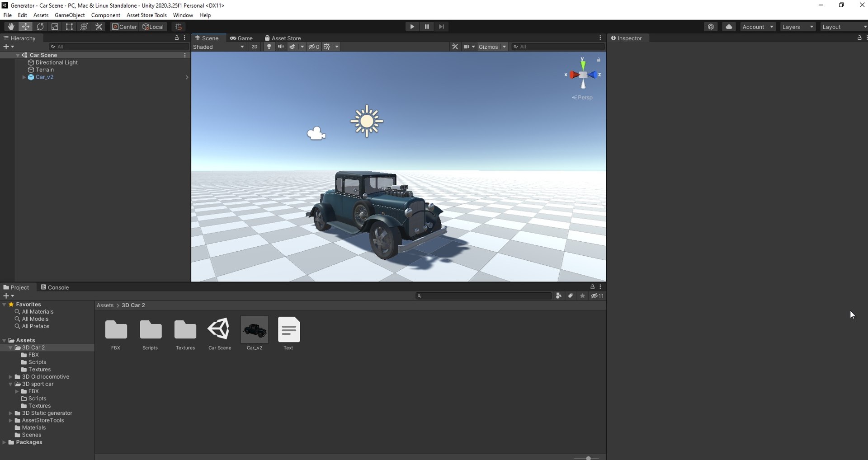Viewport: 868px width, 460px height.
Task: Click the Project search field
Action: (484, 296)
